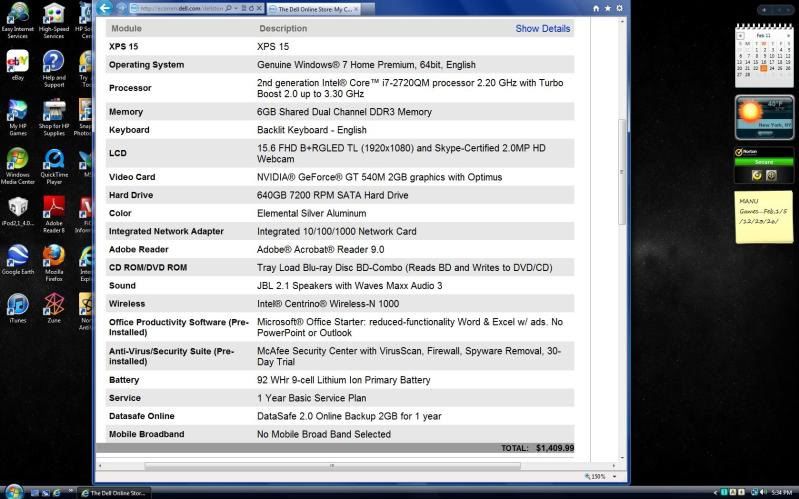Click the horizontal scrollbar right arrow
Image resolution: width=799 pixels, height=499 pixels.
click(613, 465)
